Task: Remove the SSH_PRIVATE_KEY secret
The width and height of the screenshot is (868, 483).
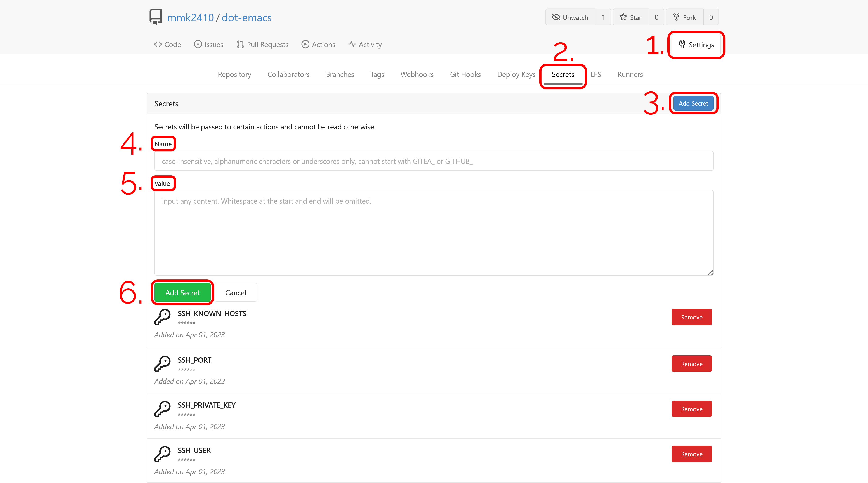Action: 691,409
